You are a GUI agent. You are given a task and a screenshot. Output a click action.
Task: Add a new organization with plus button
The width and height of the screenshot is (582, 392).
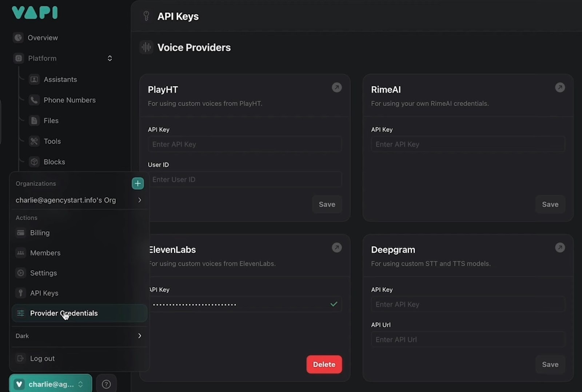[x=137, y=183]
